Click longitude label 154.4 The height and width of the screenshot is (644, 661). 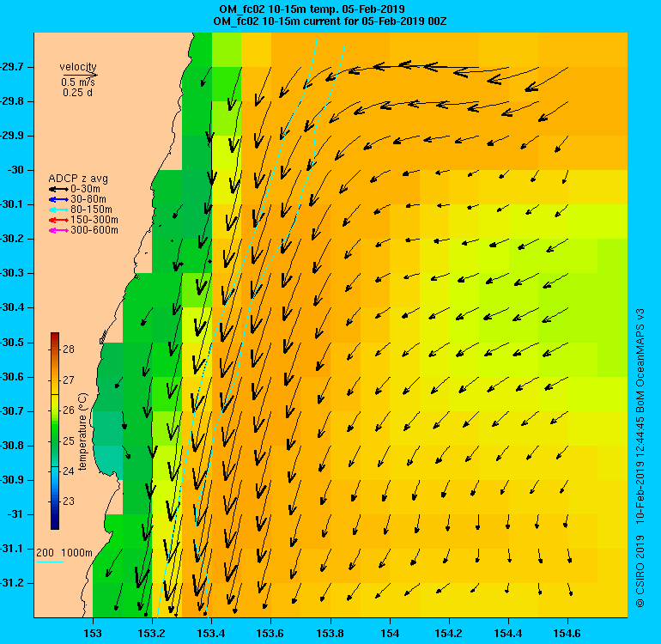click(508, 634)
